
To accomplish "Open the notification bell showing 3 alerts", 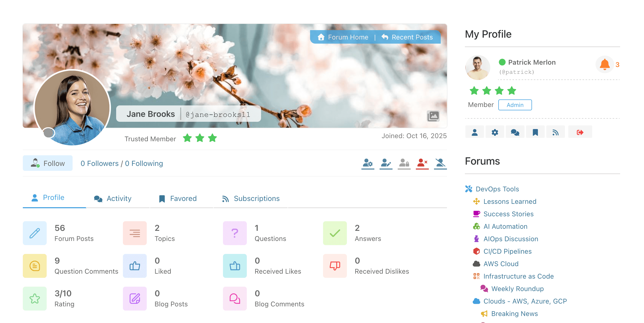I will point(605,64).
